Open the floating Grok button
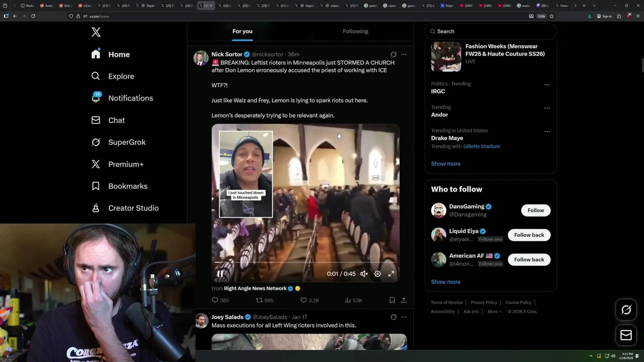The image size is (644, 362). [x=626, y=310]
